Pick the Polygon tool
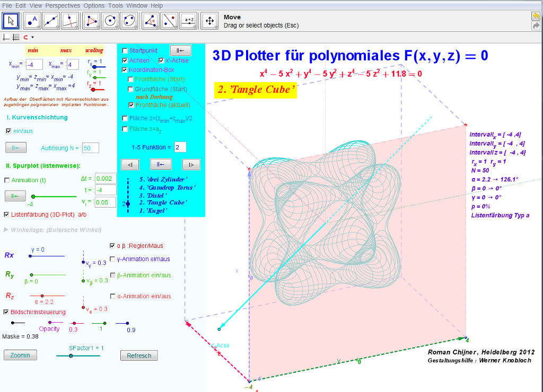543x392 pixels. pos(92,21)
